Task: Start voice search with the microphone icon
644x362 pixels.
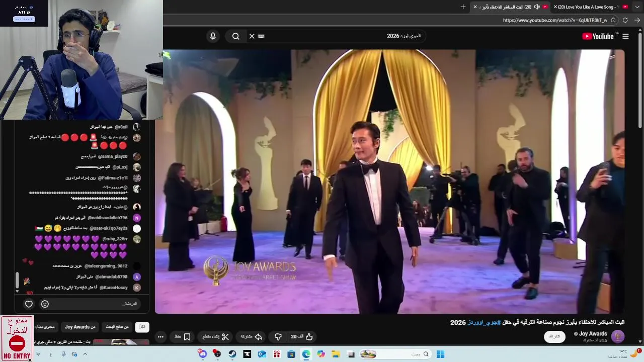Action: [213, 36]
